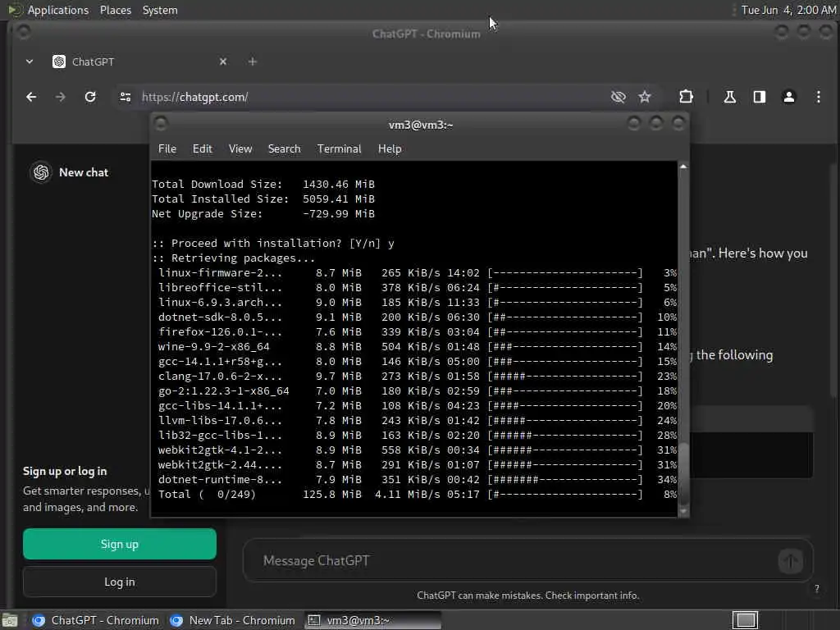
Task: Click the green Sign up button
Action: [120, 544]
